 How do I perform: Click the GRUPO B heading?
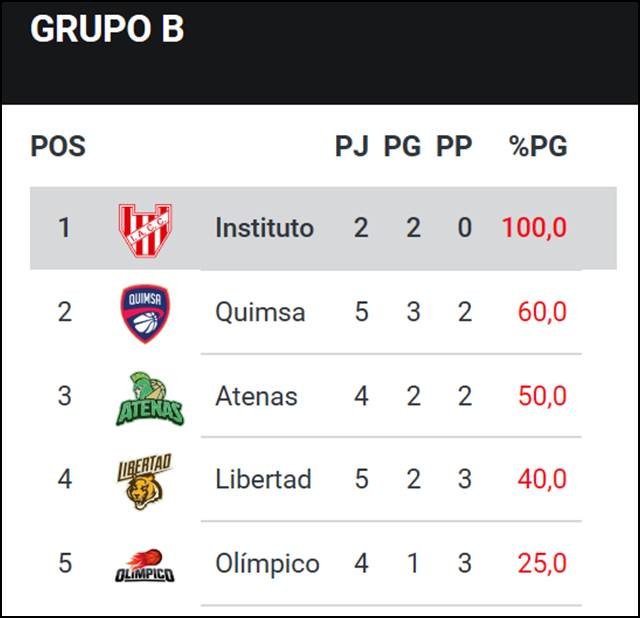(107, 30)
